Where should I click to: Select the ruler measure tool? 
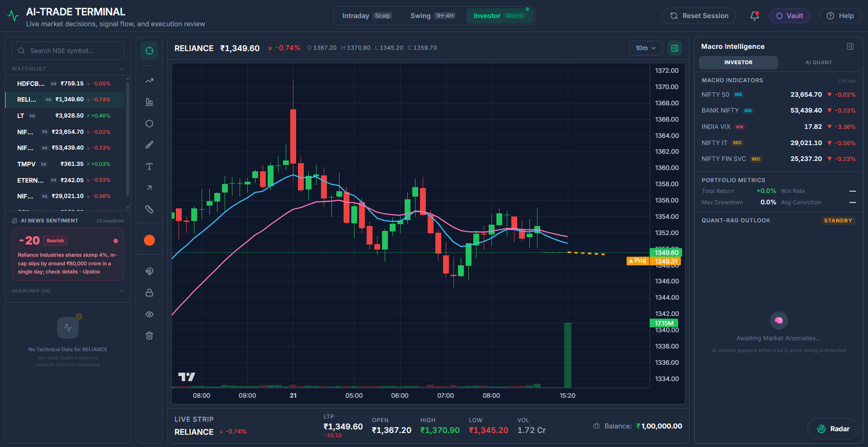(x=149, y=209)
